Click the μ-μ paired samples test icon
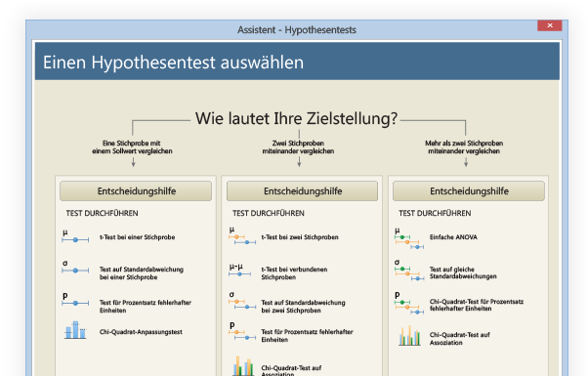Image resolution: width=588 pixels, height=376 pixels. [x=240, y=271]
